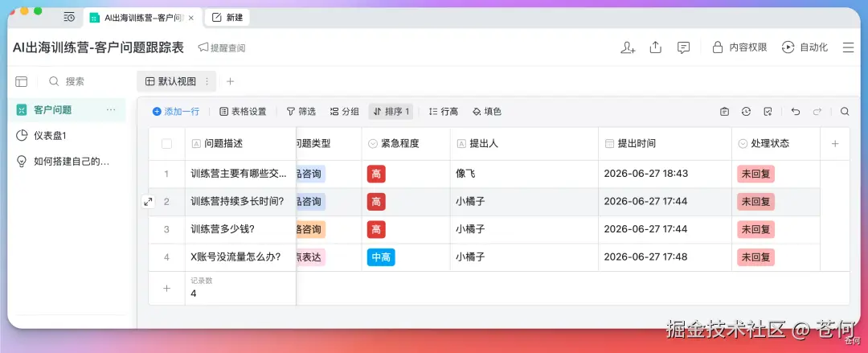
Task: Click 小橘子 in row 2
Action: pos(470,202)
